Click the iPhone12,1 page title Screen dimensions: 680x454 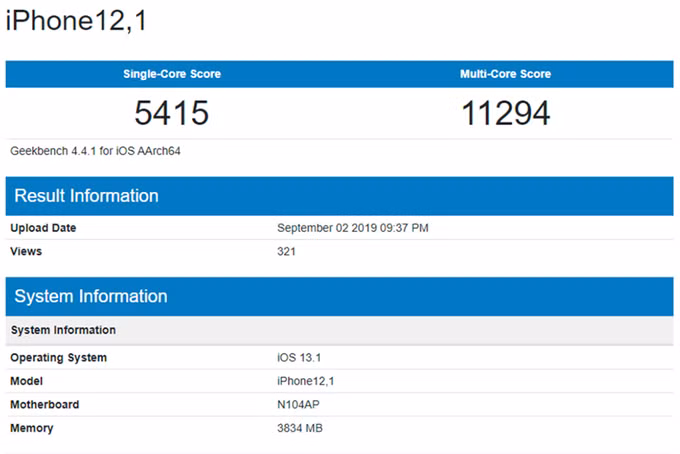tap(76, 22)
